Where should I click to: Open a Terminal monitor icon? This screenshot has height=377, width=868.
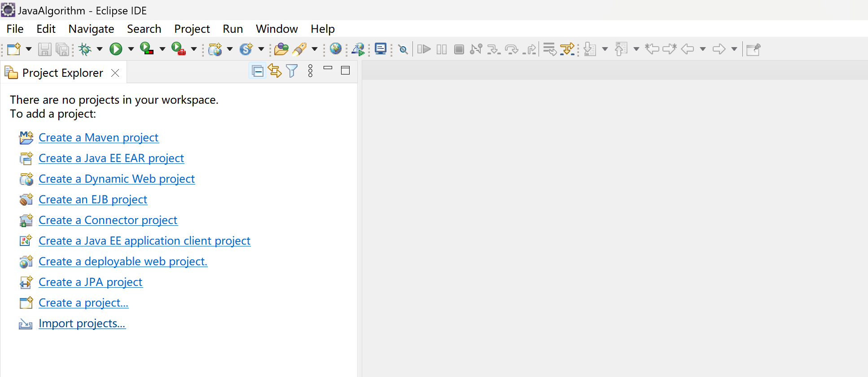381,48
